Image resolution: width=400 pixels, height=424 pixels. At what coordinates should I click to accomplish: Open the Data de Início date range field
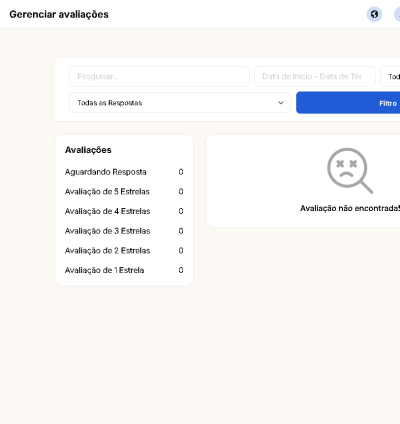coord(315,77)
